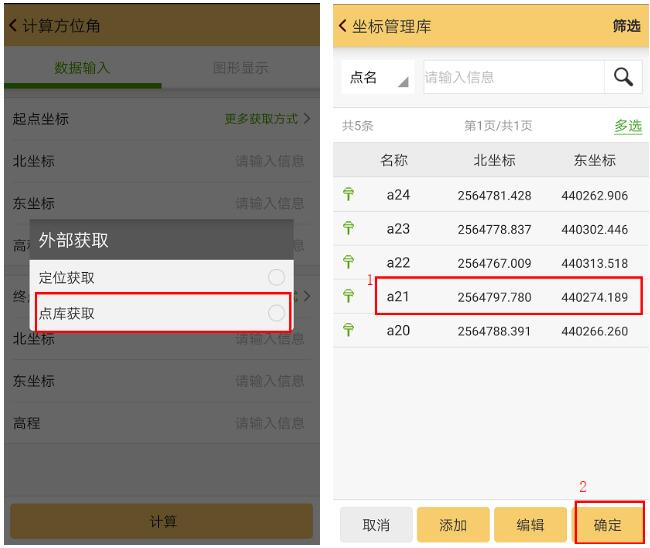The image size is (650, 548).
Task: Click the 北坐标 column header
Action: [494, 160]
